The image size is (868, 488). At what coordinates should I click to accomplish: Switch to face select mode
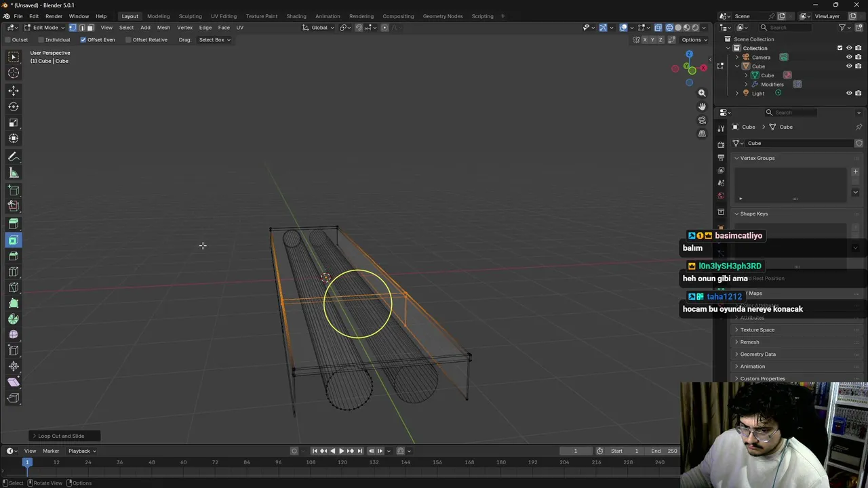tap(90, 28)
